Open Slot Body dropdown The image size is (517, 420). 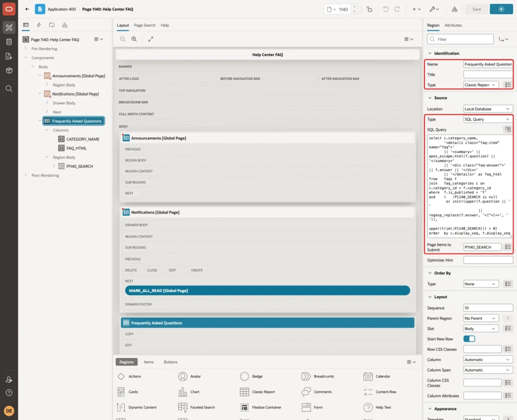[481, 329]
